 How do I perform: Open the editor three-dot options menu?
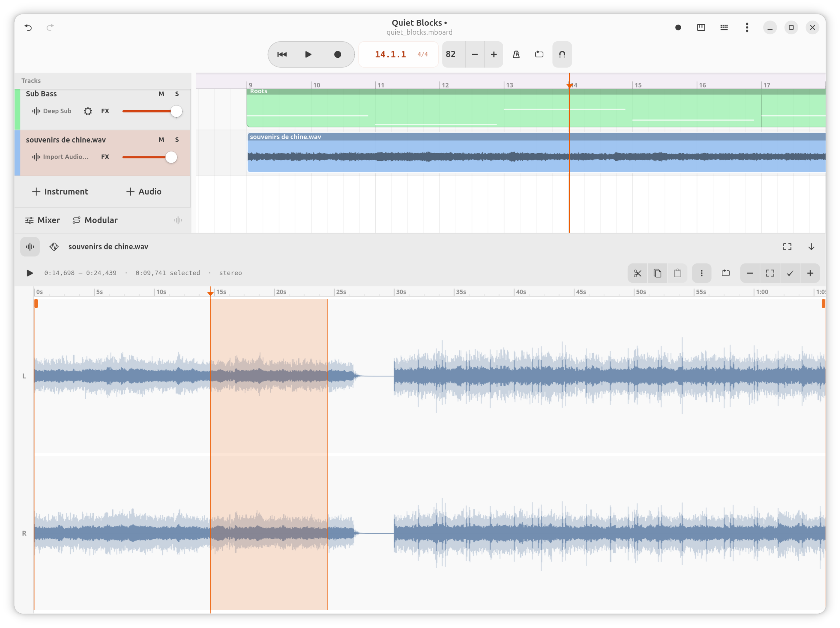(x=701, y=273)
